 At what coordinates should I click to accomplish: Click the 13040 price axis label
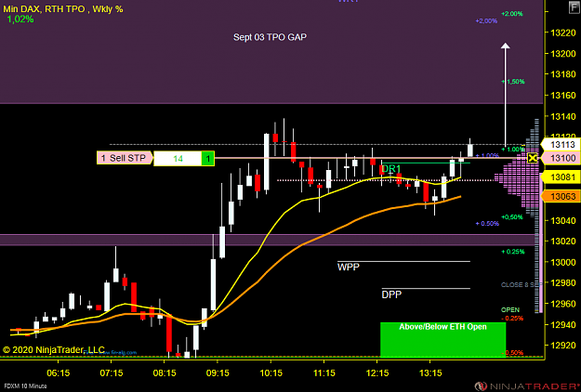click(x=563, y=220)
